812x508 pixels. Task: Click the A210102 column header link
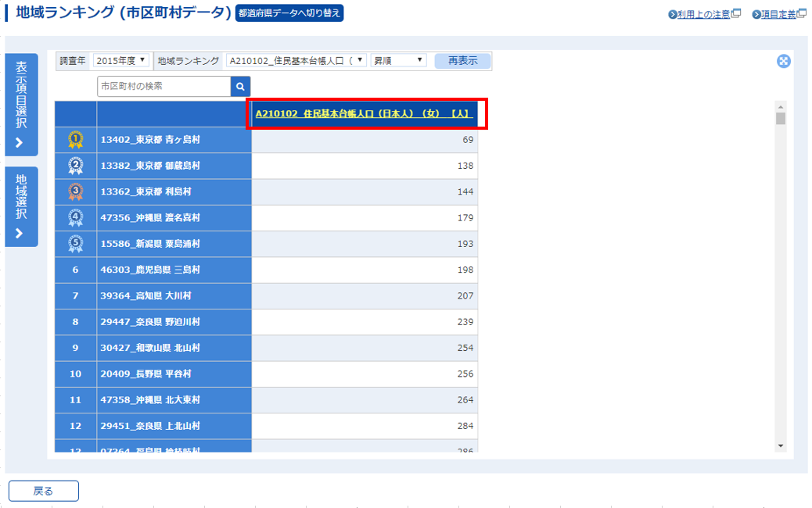click(x=363, y=114)
